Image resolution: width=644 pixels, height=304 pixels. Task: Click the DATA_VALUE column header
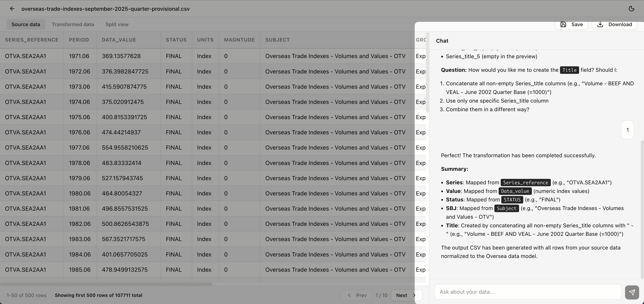click(x=119, y=40)
